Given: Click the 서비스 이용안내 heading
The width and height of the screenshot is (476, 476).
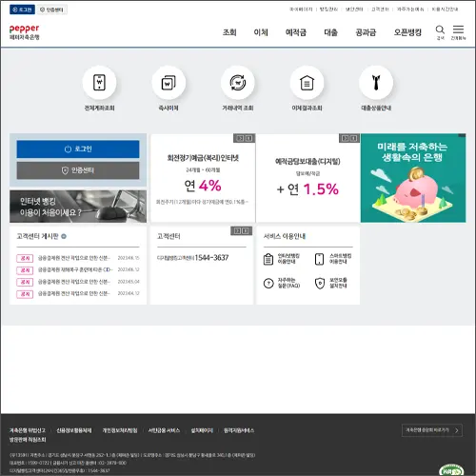Looking at the screenshot, I should (285, 236).
